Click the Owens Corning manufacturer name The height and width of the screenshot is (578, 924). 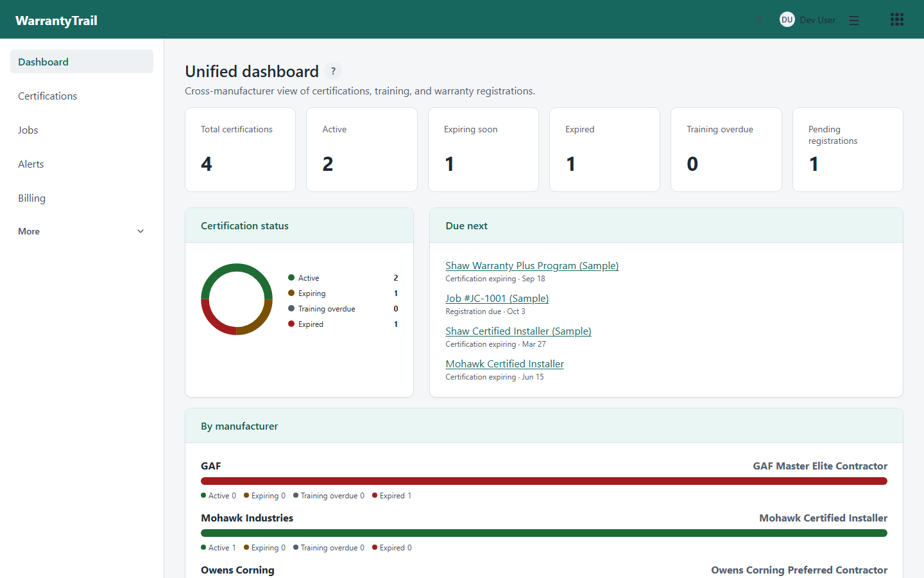pyautogui.click(x=237, y=570)
